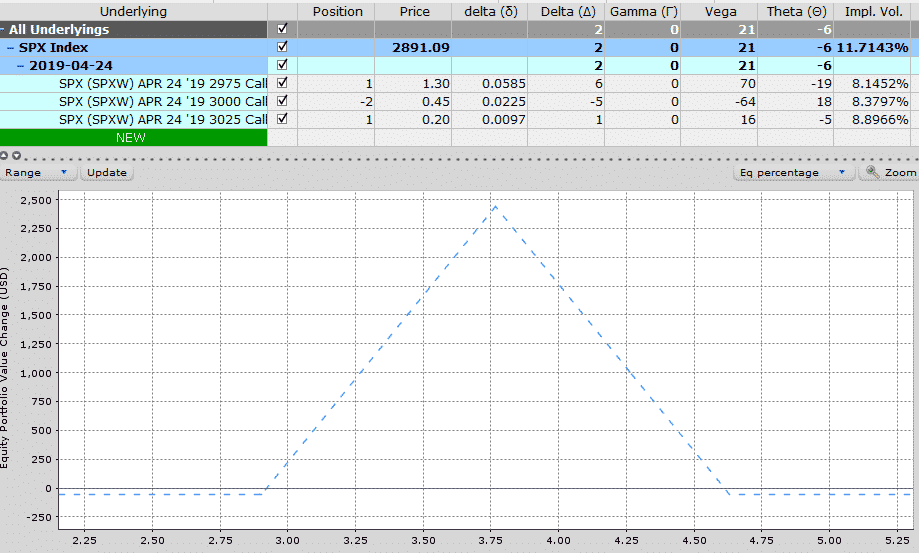The width and height of the screenshot is (919, 553).
Task: Select the Position cell of 3000 Call
Action: 336,101
